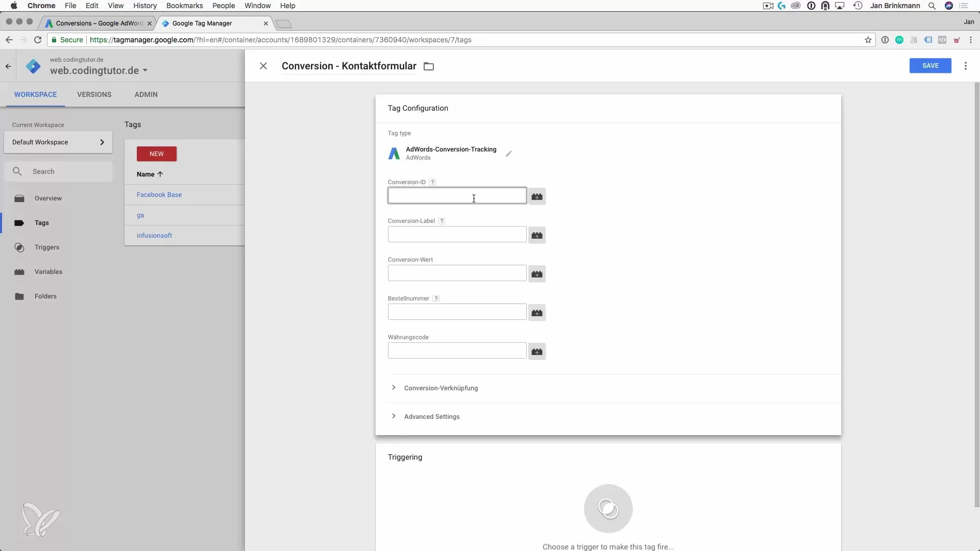Switch to Conversions Google AdWords tab
Image resolution: width=980 pixels, height=551 pixels.
point(99,23)
